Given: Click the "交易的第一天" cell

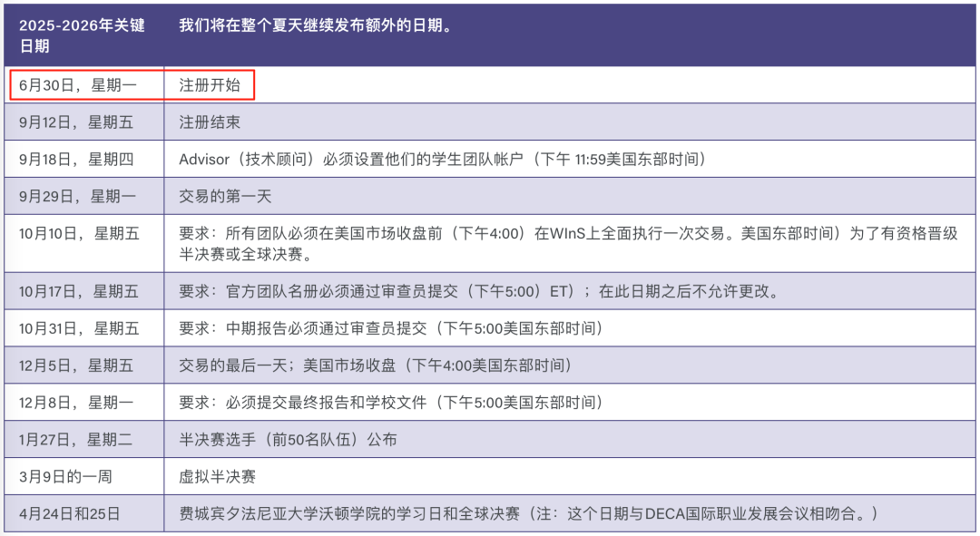Looking at the screenshot, I should [569, 196].
